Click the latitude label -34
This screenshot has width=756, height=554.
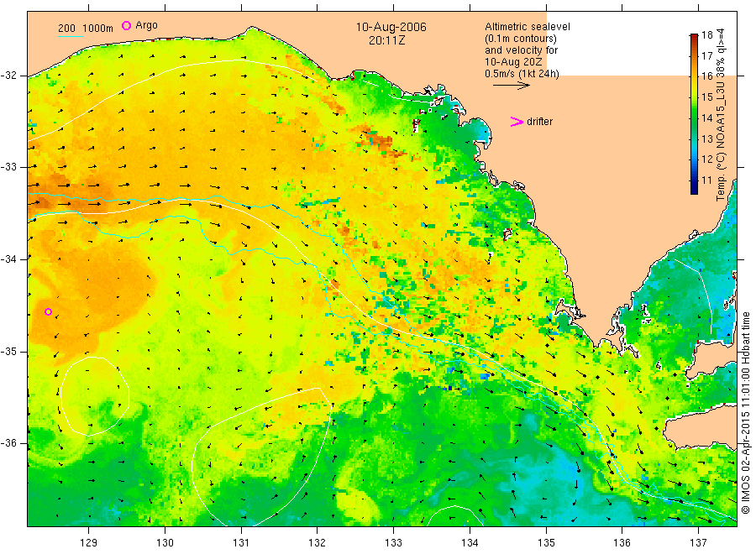pyautogui.click(x=9, y=259)
